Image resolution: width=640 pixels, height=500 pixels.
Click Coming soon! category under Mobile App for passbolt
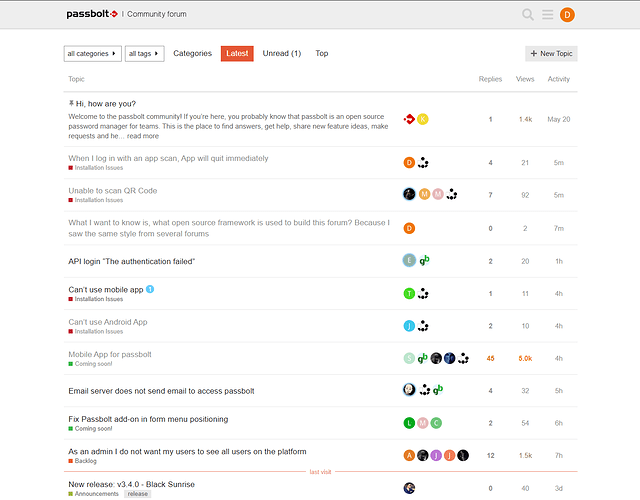coord(90,364)
